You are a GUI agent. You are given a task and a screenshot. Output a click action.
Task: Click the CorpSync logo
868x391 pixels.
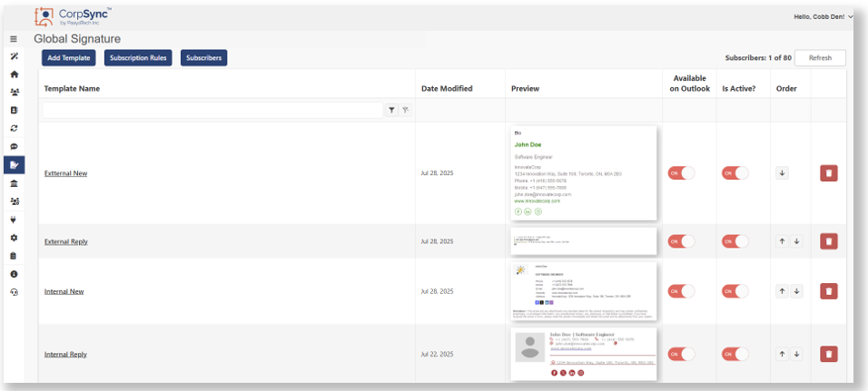tap(72, 16)
